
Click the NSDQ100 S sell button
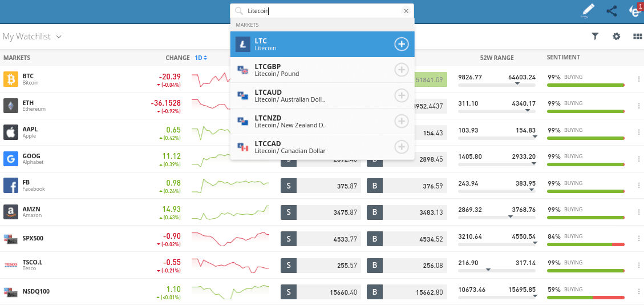[x=288, y=292]
